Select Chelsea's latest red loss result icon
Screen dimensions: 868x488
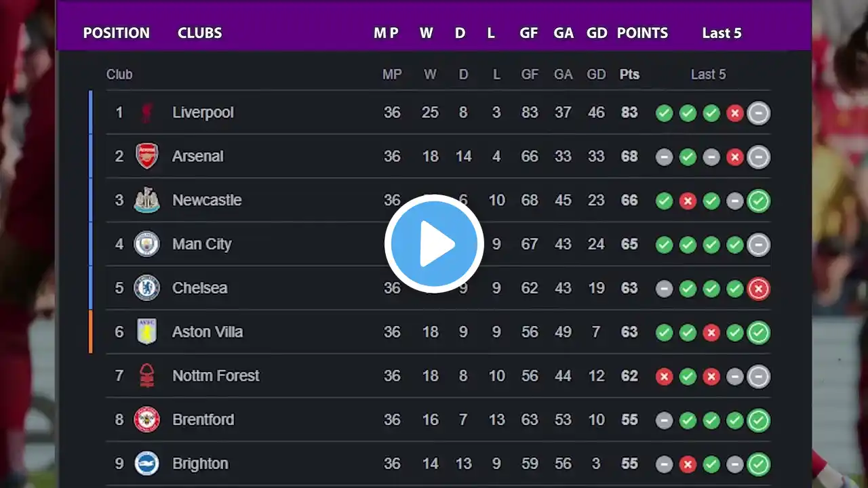[758, 289]
